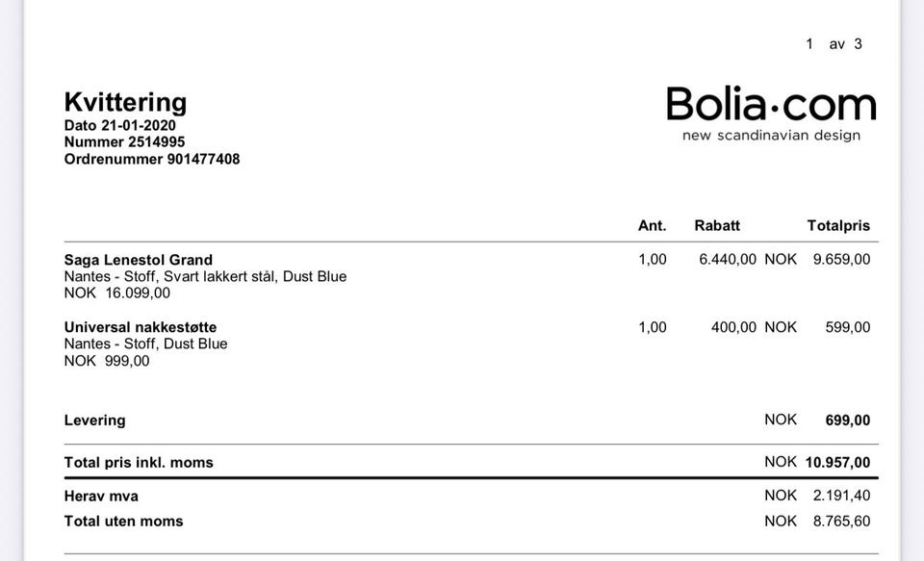The height and width of the screenshot is (561, 924).
Task: Click the Universal nakkestøtte item name
Action: (x=141, y=327)
